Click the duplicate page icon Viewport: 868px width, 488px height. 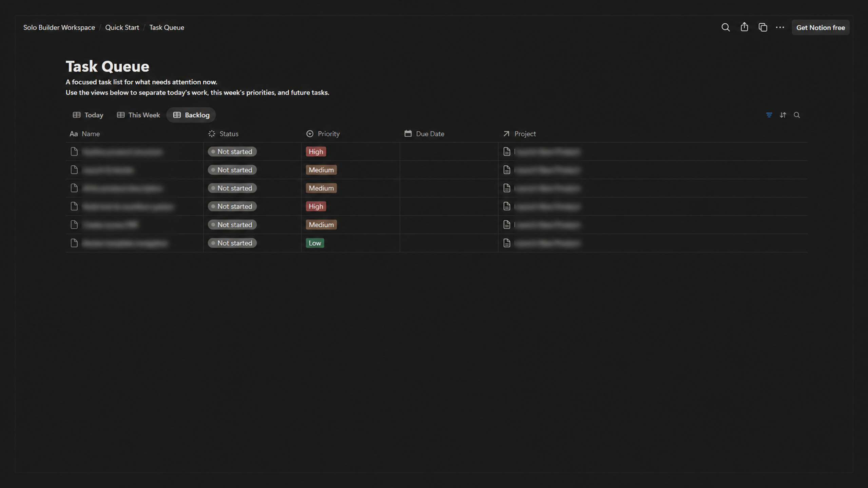[763, 27]
